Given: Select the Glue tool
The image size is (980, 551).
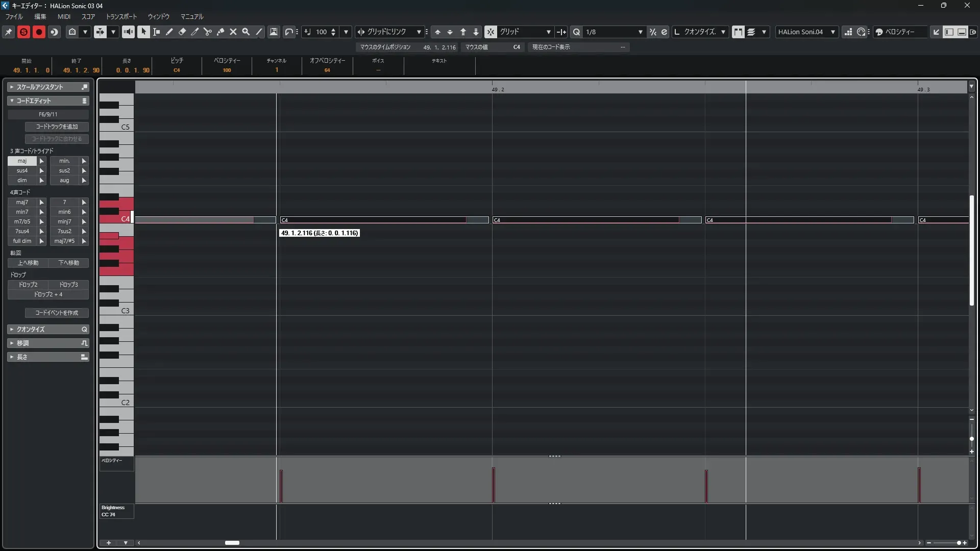Looking at the screenshot, I should [x=220, y=32].
